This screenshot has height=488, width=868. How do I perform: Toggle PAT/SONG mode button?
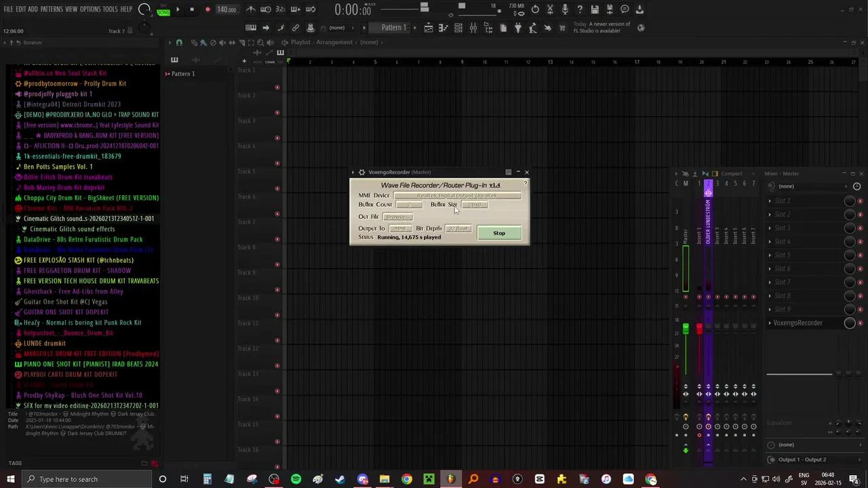[163, 10]
